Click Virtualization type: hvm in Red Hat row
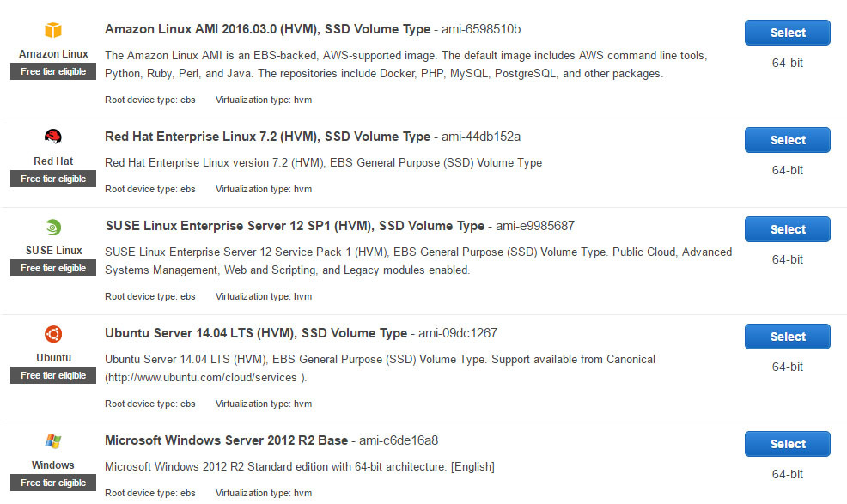 [264, 189]
